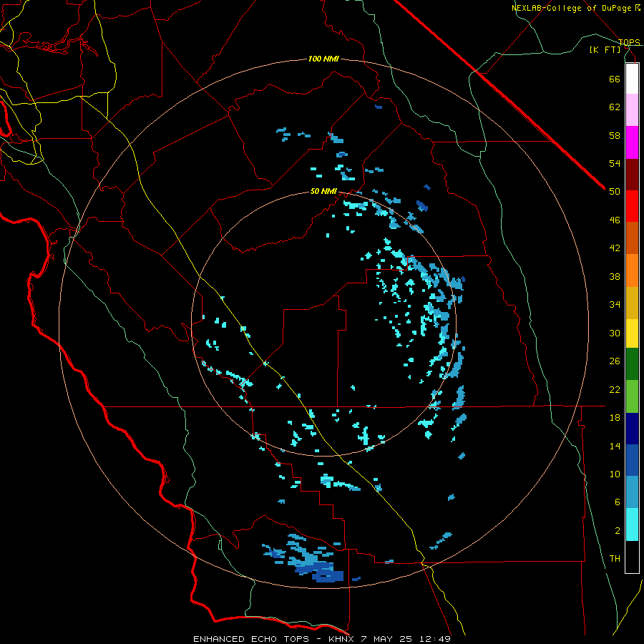Click the "50 NMI" range ring label
This screenshot has width=644, height=644.
pyautogui.click(x=323, y=191)
